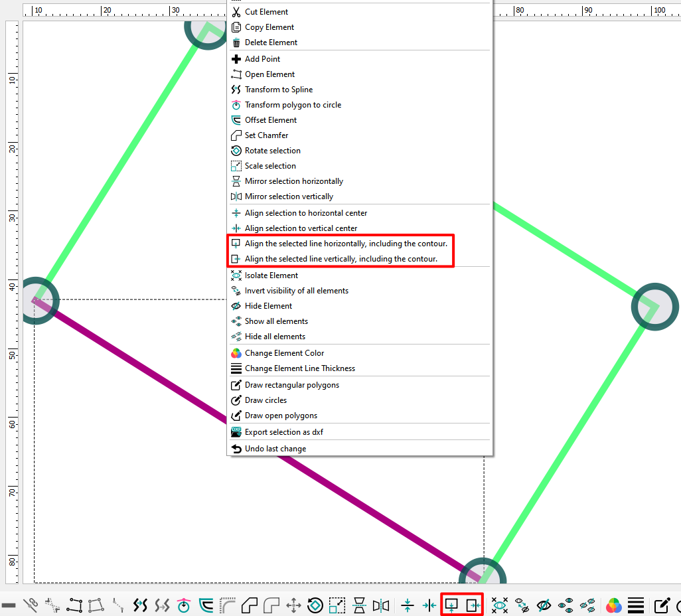Click the Rotate selection icon in the toolbar
The image size is (681, 616).
click(x=315, y=605)
